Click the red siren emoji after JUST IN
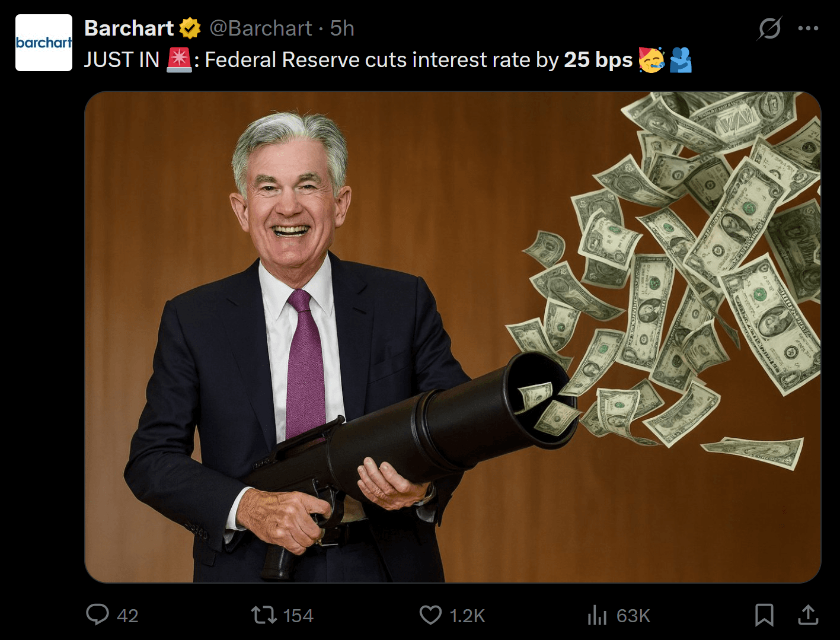Viewport: 840px width, 640px height. pos(179,60)
